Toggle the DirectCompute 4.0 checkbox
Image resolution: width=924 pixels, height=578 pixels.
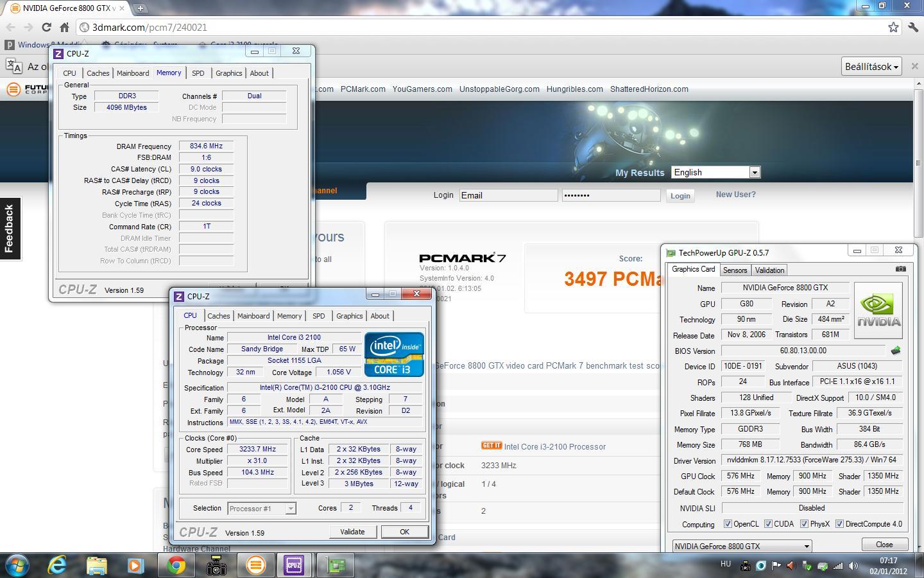[839, 523]
